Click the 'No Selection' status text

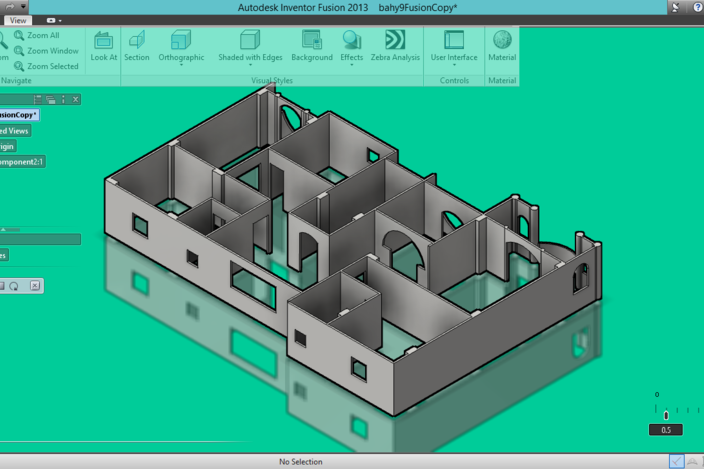coord(300,461)
